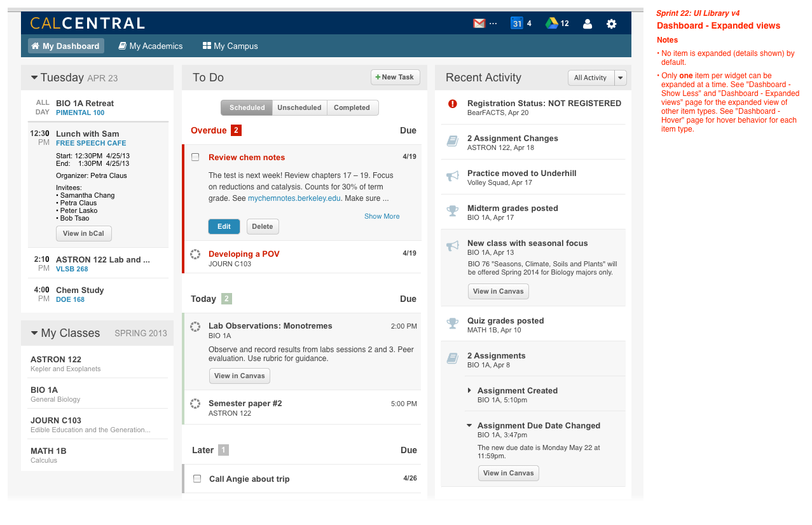Open the settings gear icon
Screen dimensions: 812x525
(x=611, y=24)
